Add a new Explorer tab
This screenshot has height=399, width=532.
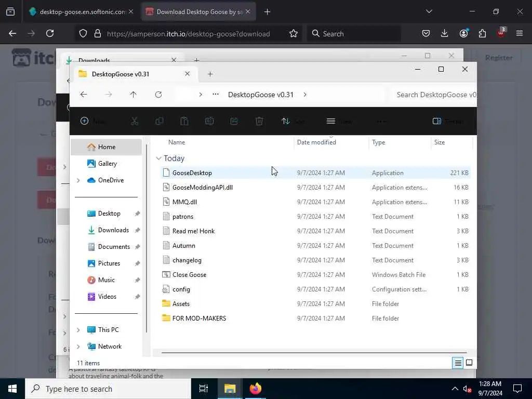click(210, 74)
